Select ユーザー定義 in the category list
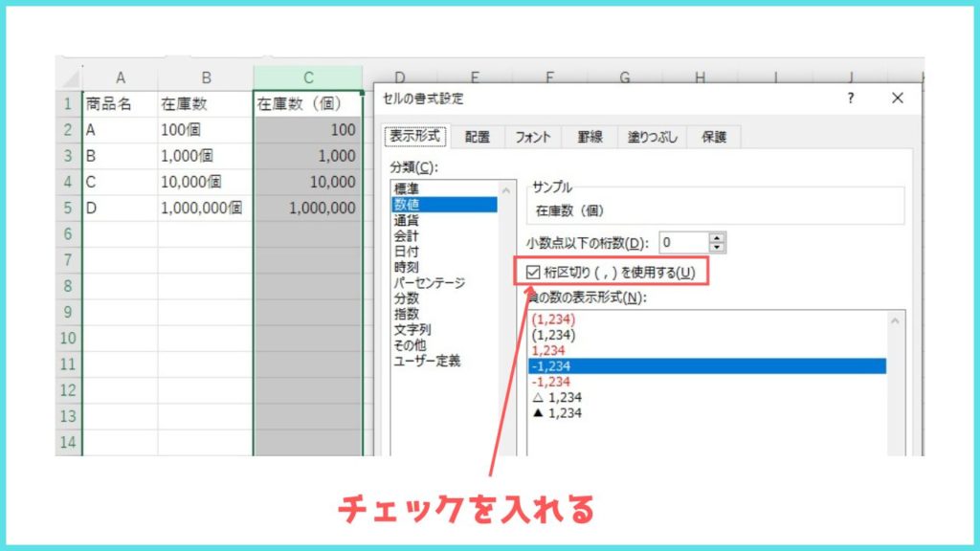This screenshot has width=980, height=551. pyautogui.click(x=427, y=361)
